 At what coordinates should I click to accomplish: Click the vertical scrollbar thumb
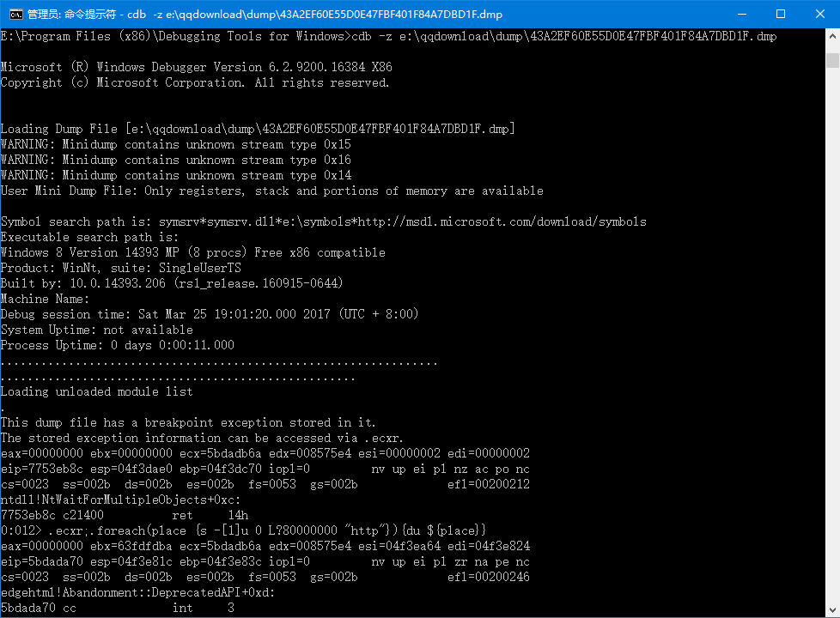point(832,60)
